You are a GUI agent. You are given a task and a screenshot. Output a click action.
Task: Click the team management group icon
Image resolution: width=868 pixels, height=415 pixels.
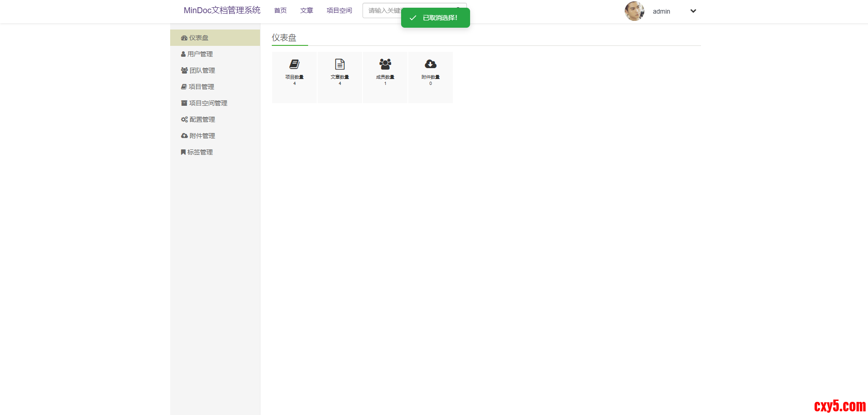[184, 70]
